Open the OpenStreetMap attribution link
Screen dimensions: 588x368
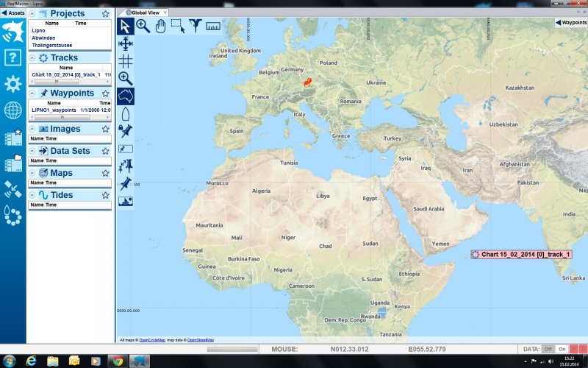point(200,340)
